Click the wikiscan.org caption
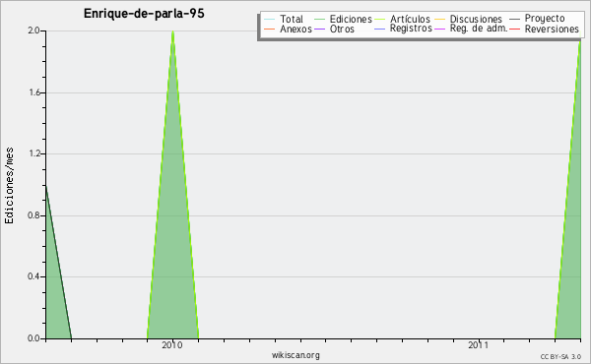Image resolution: width=591 pixels, height=364 pixels. coord(295,355)
